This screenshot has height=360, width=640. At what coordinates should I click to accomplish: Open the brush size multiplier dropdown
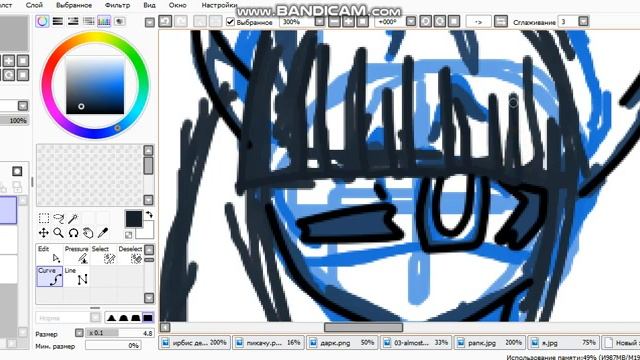click(x=79, y=333)
